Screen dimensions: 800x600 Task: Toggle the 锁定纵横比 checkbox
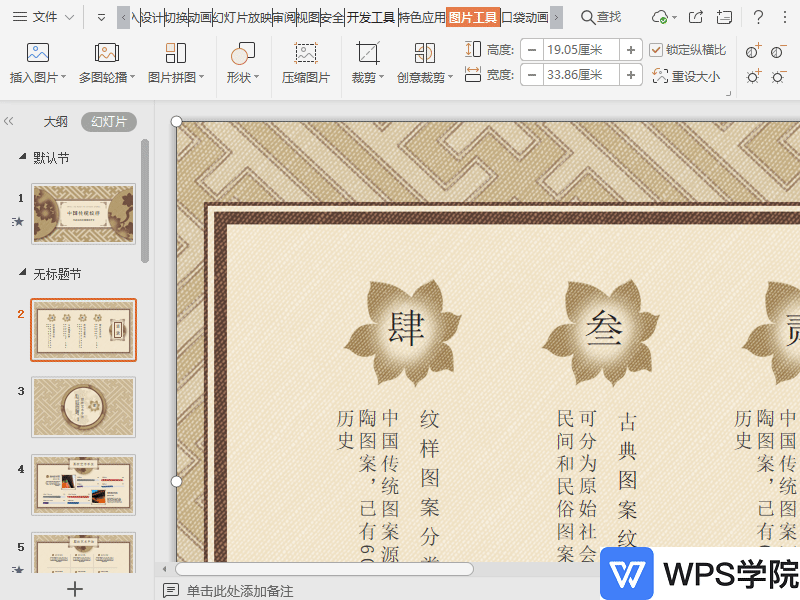click(656, 50)
